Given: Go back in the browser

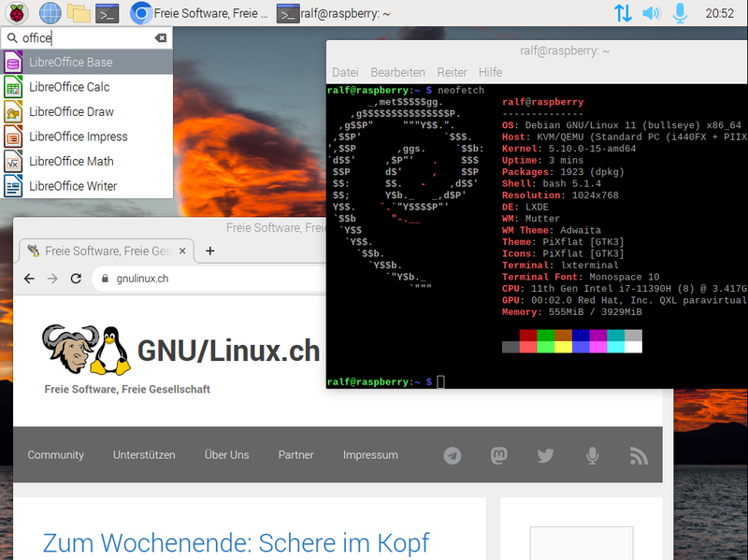Looking at the screenshot, I should coord(30,279).
